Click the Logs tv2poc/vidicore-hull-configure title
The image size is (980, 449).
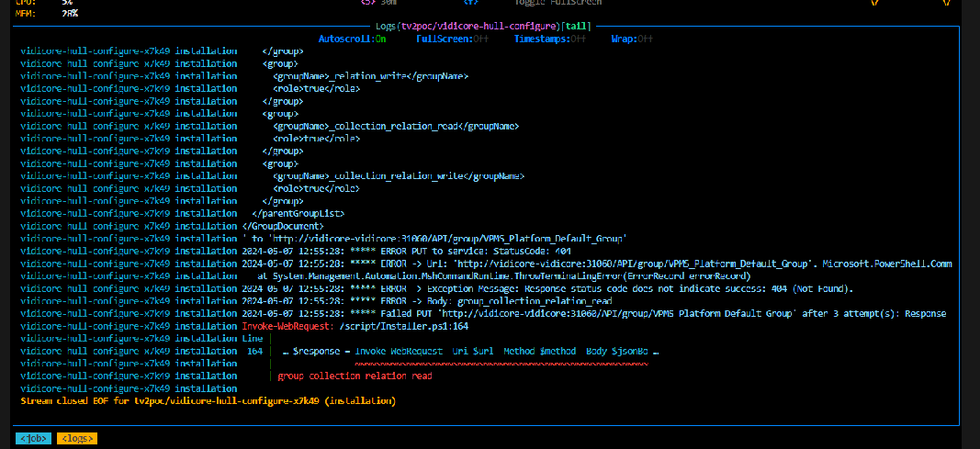coord(483,27)
